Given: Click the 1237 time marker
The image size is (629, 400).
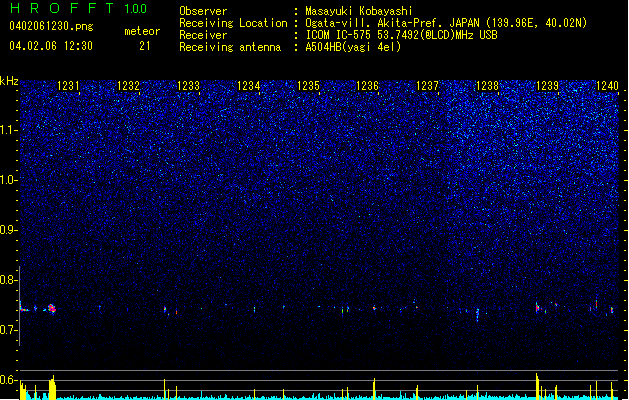Looking at the screenshot, I should pyautogui.click(x=428, y=86).
